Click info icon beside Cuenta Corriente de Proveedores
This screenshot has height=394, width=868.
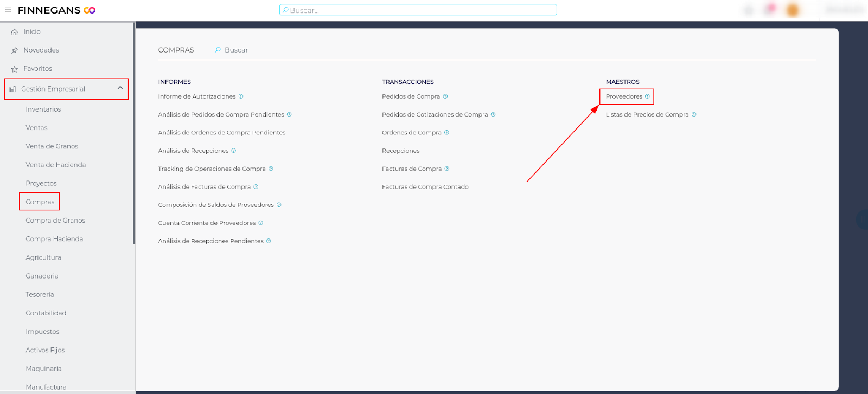click(x=261, y=223)
